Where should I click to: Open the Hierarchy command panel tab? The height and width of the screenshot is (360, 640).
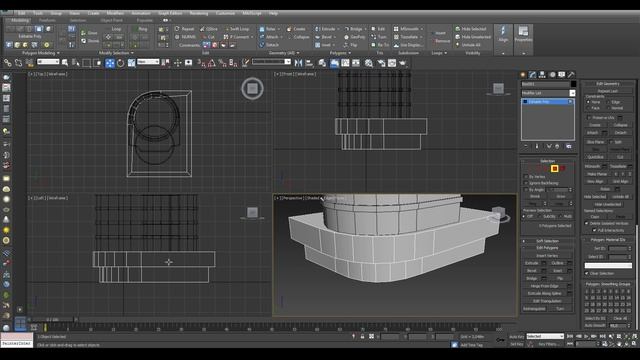coord(542,74)
